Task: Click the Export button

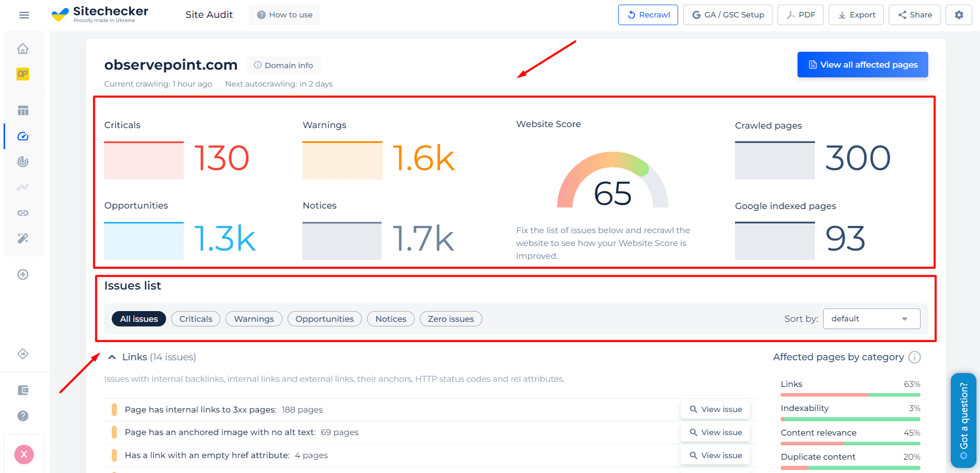Action: [x=856, y=15]
